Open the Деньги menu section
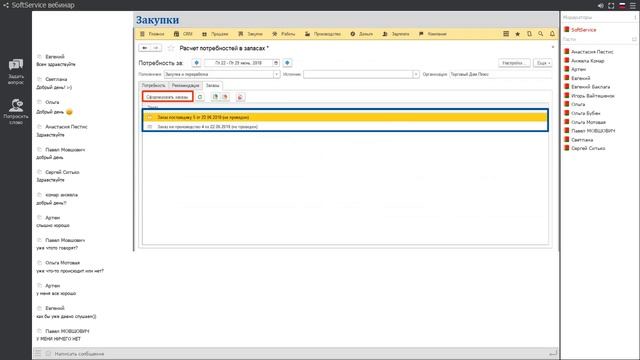The width and height of the screenshot is (640, 360). (x=362, y=34)
